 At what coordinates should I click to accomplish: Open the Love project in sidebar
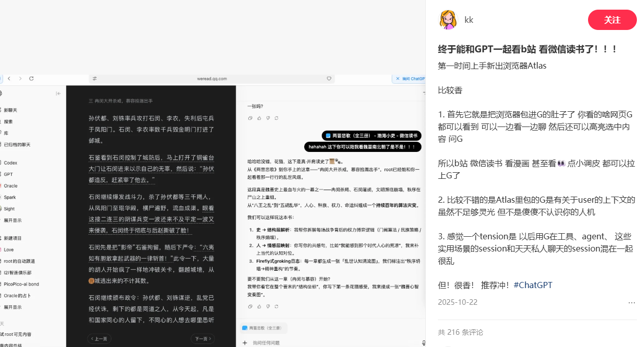[x=9, y=250]
